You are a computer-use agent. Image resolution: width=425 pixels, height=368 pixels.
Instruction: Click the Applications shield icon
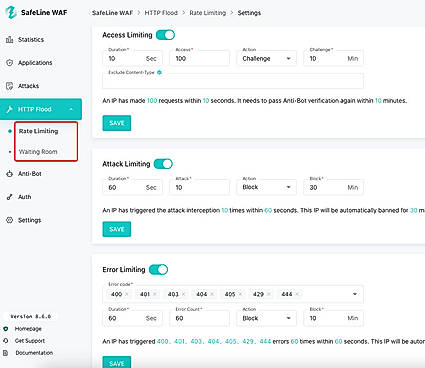click(x=9, y=63)
